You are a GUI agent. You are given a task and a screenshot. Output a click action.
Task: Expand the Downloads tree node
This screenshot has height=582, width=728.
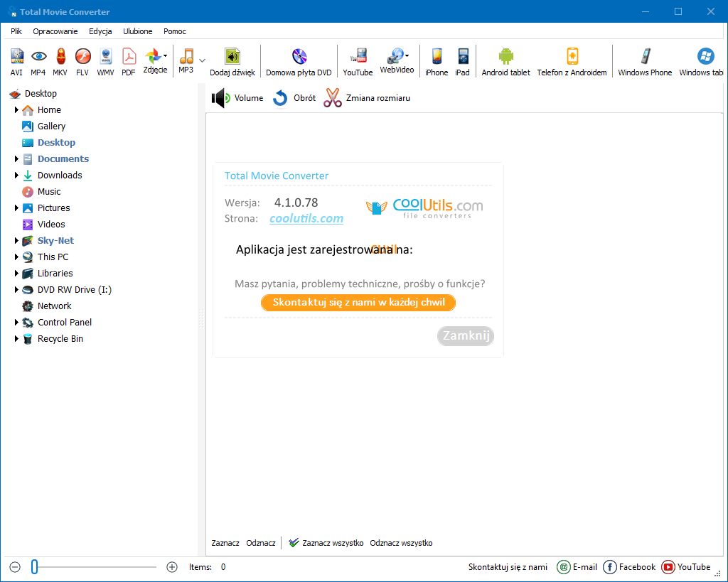click(16, 175)
